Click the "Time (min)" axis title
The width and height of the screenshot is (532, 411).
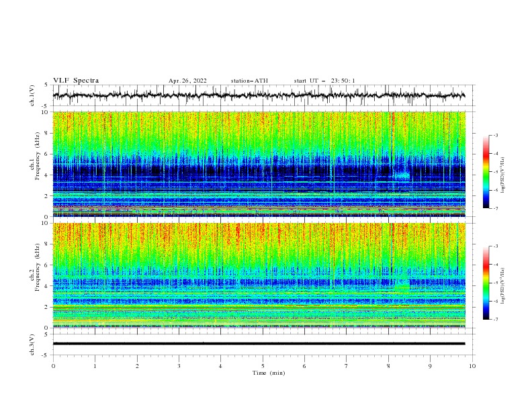click(x=269, y=373)
